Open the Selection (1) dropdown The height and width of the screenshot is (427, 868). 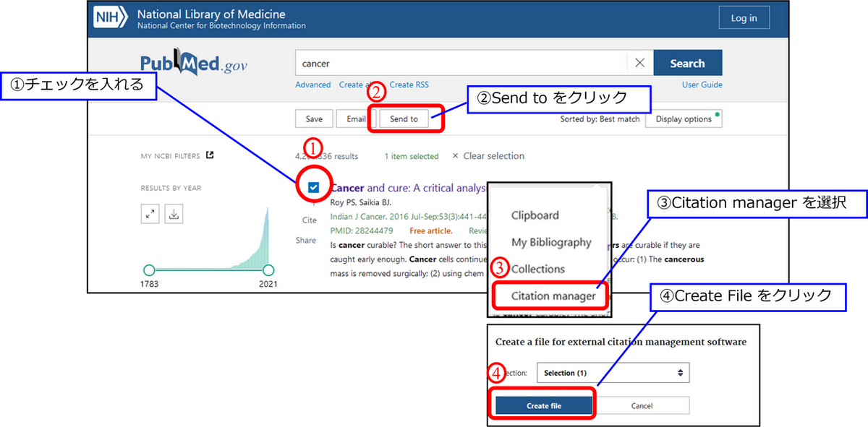[x=613, y=372]
